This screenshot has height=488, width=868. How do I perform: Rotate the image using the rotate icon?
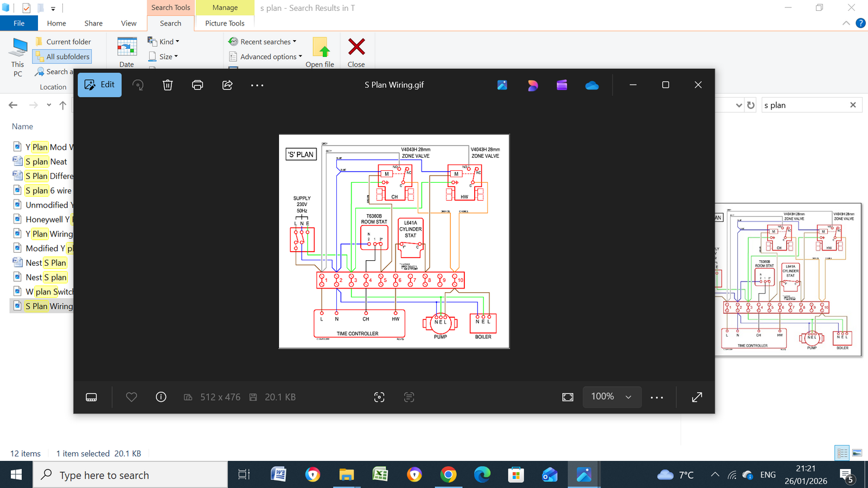click(138, 85)
